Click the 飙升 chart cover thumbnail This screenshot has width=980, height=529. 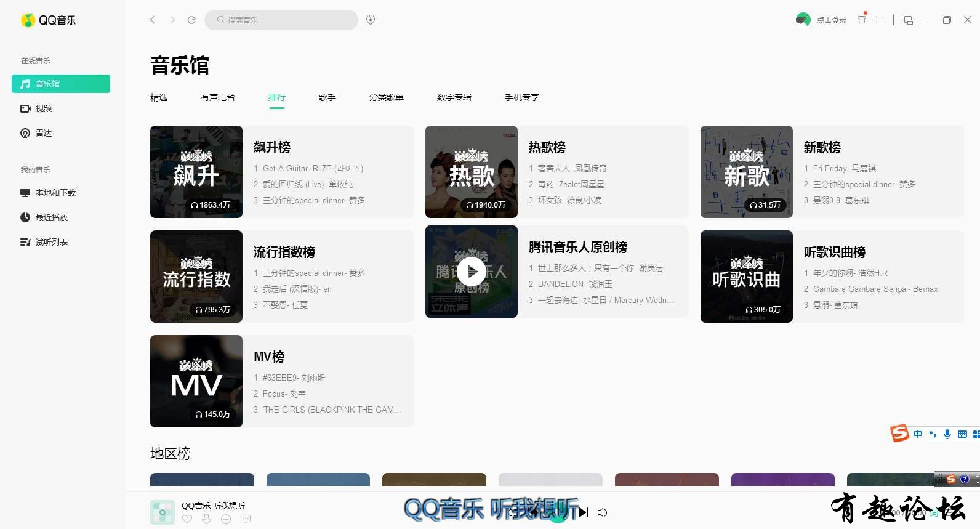pyautogui.click(x=196, y=172)
